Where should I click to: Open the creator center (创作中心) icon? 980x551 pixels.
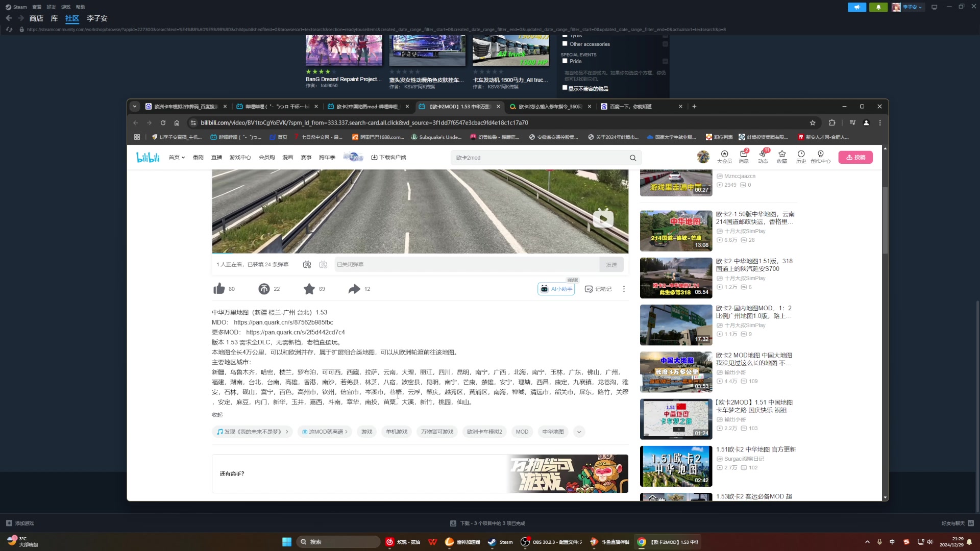point(820,157)
